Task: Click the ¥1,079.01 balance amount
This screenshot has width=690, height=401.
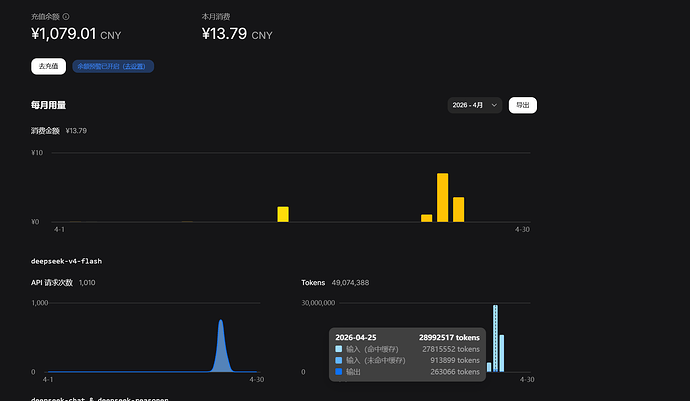Action: [x=63, y=34]
